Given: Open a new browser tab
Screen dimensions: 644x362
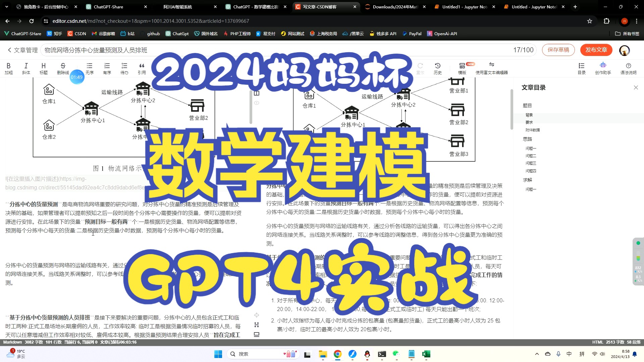Looking at the screenshot, I should [x=575, y=7].
